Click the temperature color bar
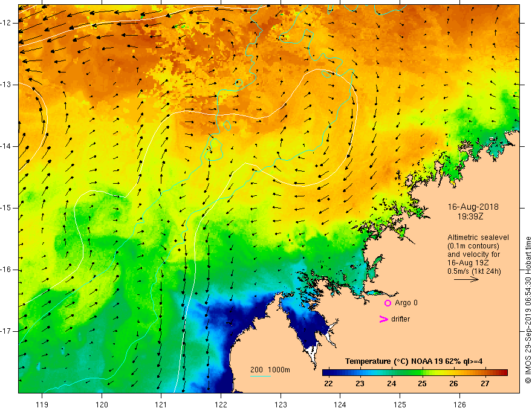 tap(415, 373)
